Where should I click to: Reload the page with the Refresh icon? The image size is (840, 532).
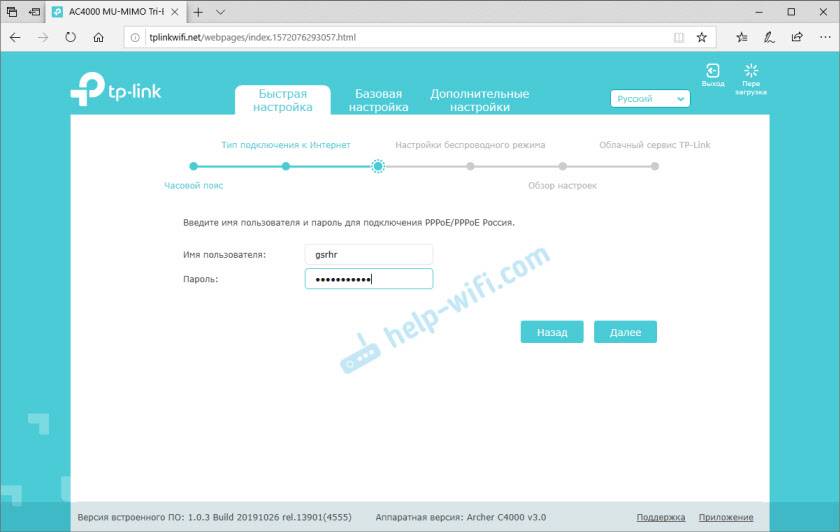(x=71, y=38)
